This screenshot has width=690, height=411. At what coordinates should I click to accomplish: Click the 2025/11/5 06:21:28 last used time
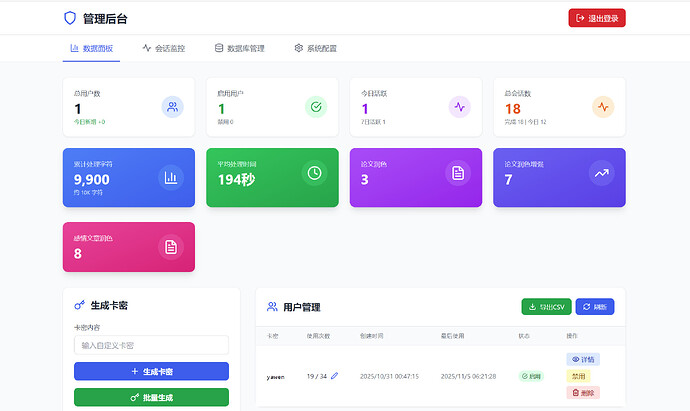click(x=468, y=376)
